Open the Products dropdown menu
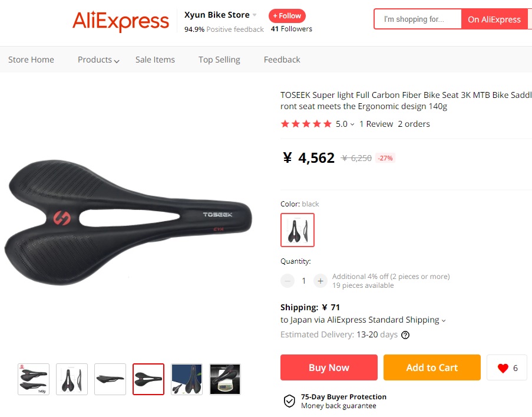This screenshot has height=417, width=532. click(98, 60)
